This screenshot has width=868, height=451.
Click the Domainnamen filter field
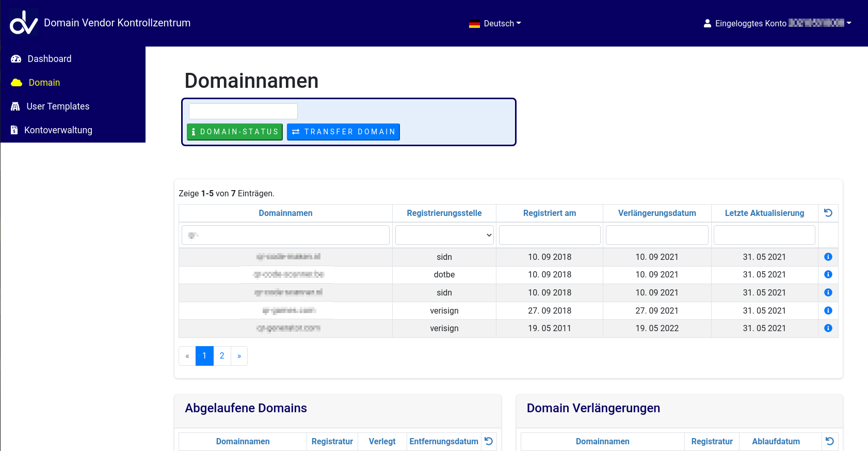point(285,235)
